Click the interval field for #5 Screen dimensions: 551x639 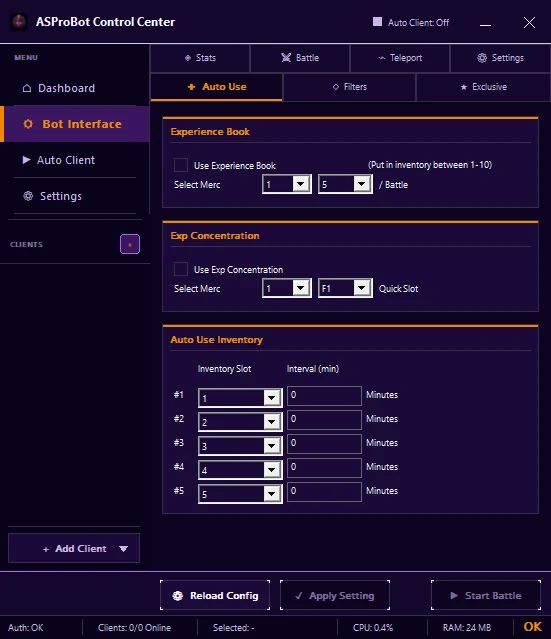point(324,492)
